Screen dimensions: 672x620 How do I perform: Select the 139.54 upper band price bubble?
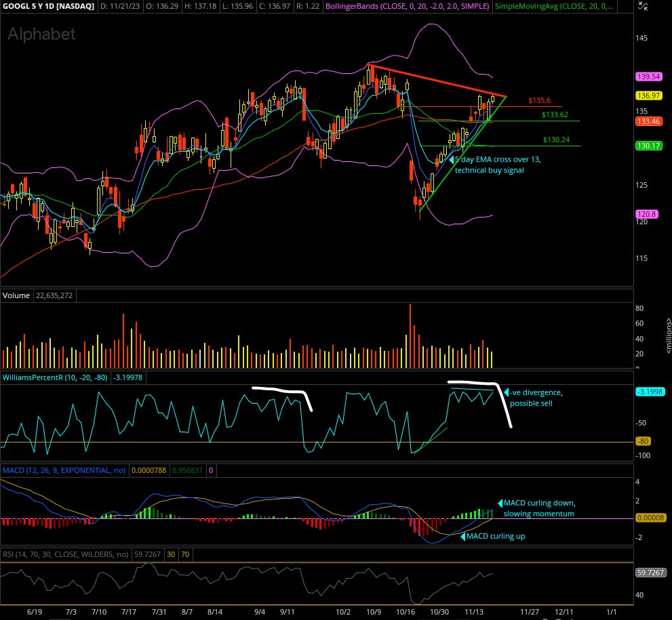(648, 77)
